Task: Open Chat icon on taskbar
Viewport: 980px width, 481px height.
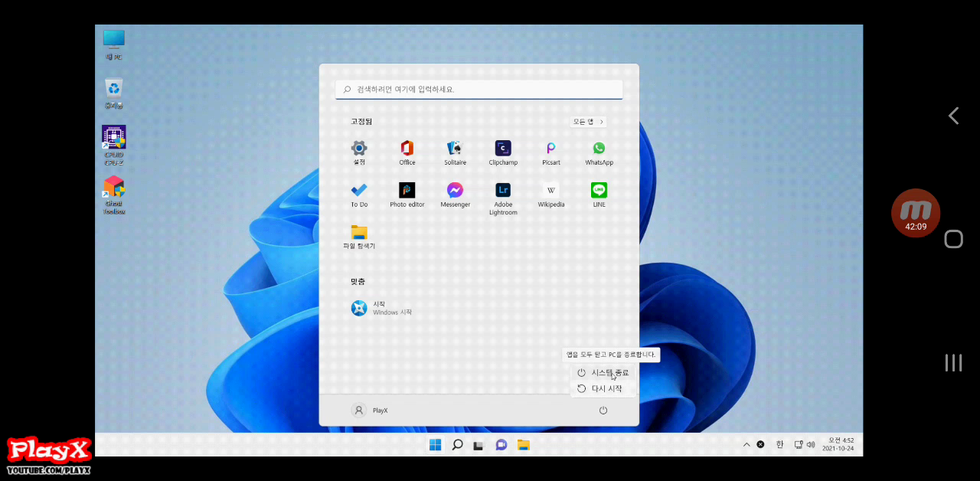Action: [501, 445]
